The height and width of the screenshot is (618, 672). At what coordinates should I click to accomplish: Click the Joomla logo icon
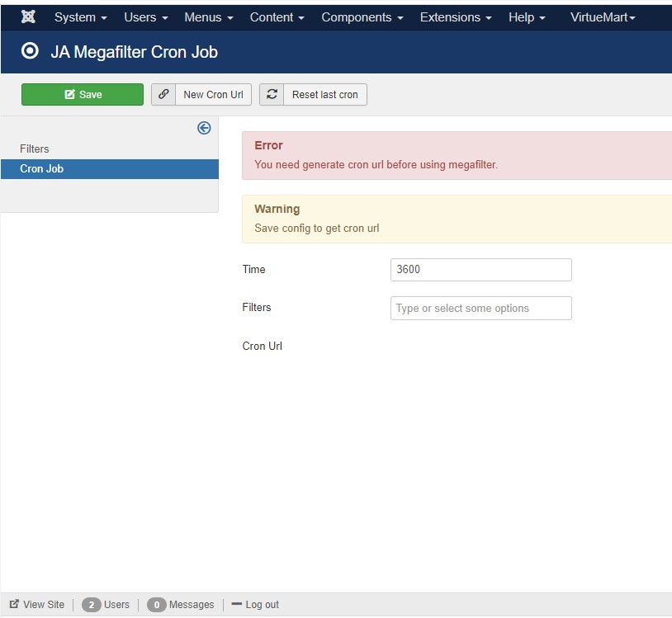(28, 17)
